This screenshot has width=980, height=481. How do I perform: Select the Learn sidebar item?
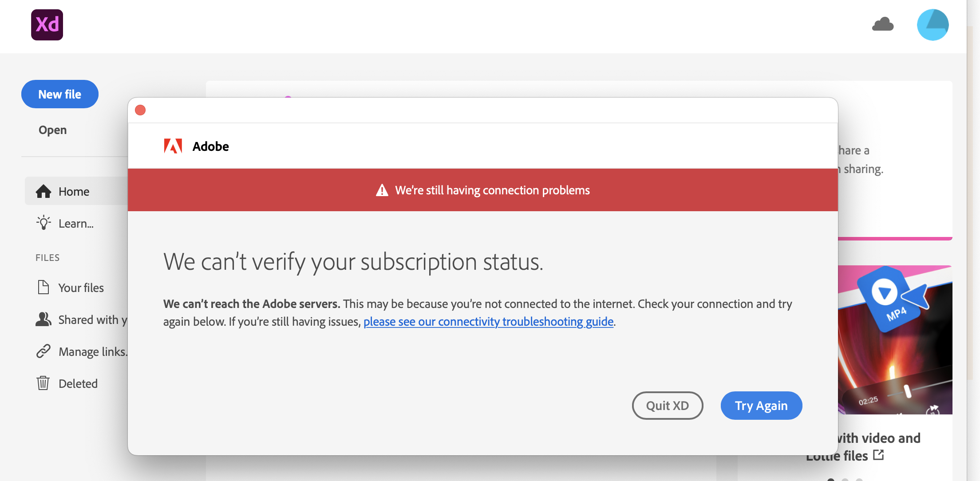pos(76,224)
